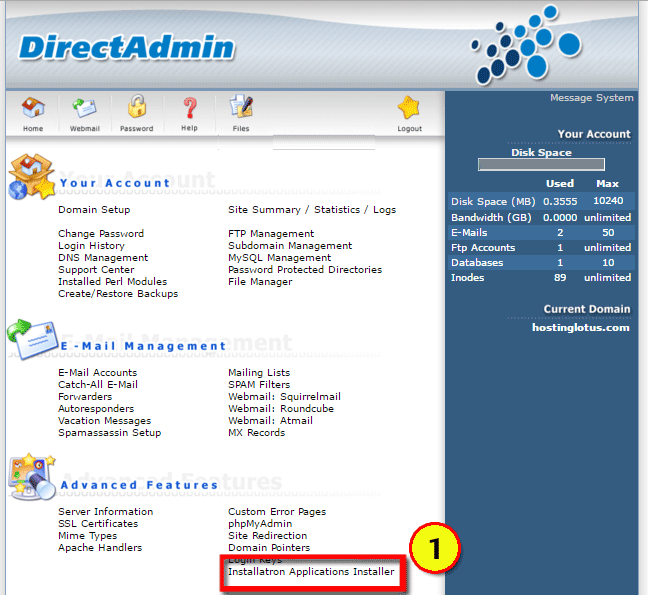This screenshot has height=595, width=648.
Task: Click the Advanced Features section heading
Action: (139, 485)
